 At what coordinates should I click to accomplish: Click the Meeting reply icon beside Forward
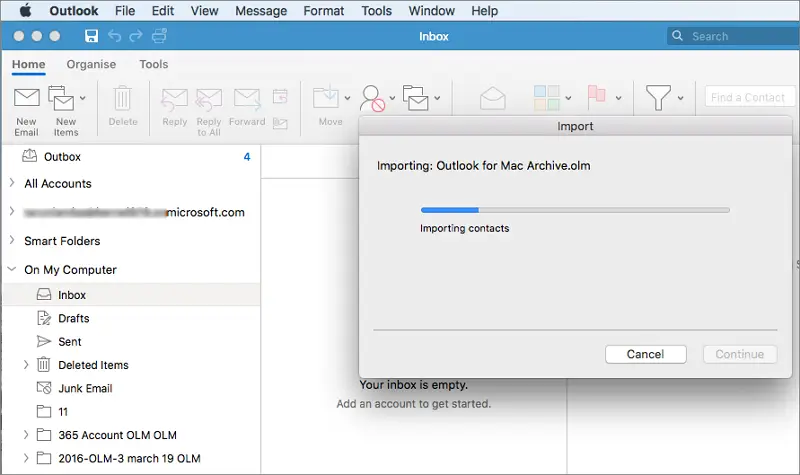(280, 96)
